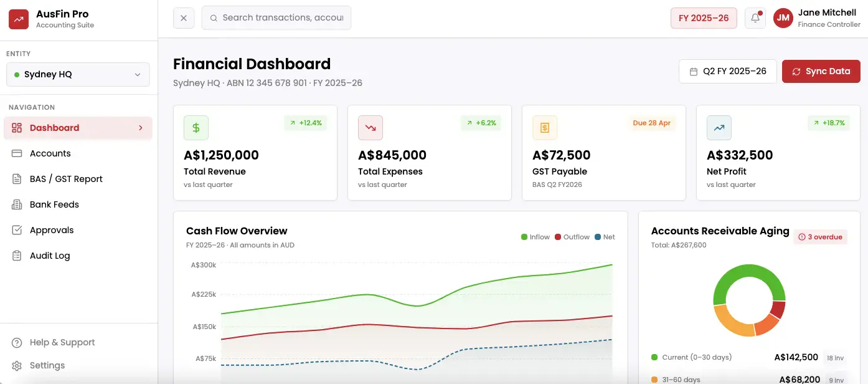Go to Accounts page
868x384 pixels.
78,153
